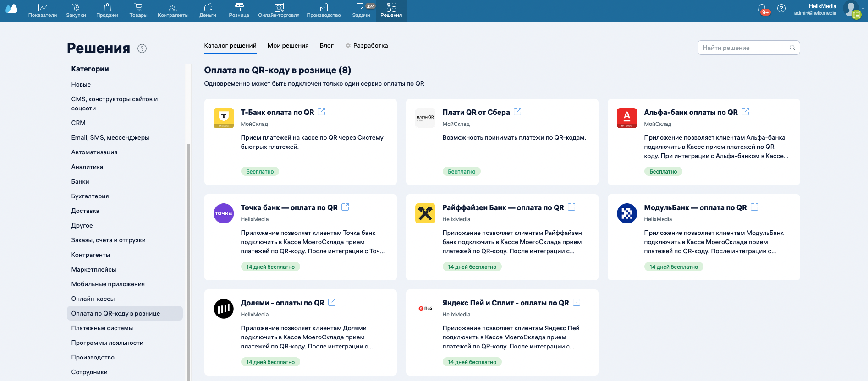
Task: Click the МодульБанк logo thumbnail
Action: (x=627, y=213)
